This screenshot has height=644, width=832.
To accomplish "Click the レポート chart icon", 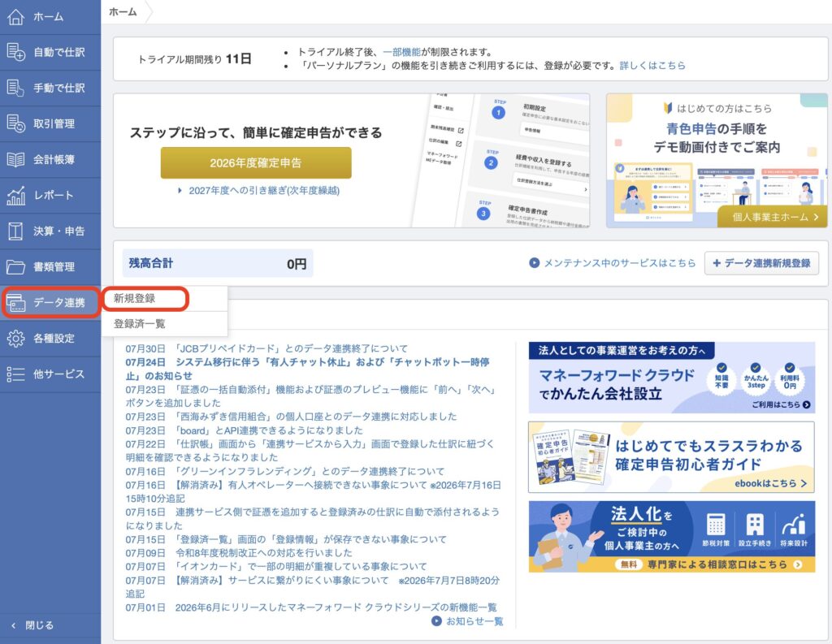I will [15, 195].
